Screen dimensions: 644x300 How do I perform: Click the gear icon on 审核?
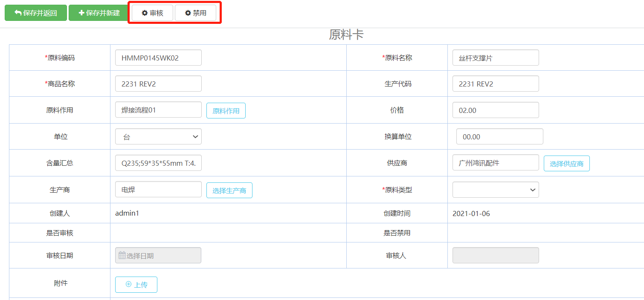(145, 13)
